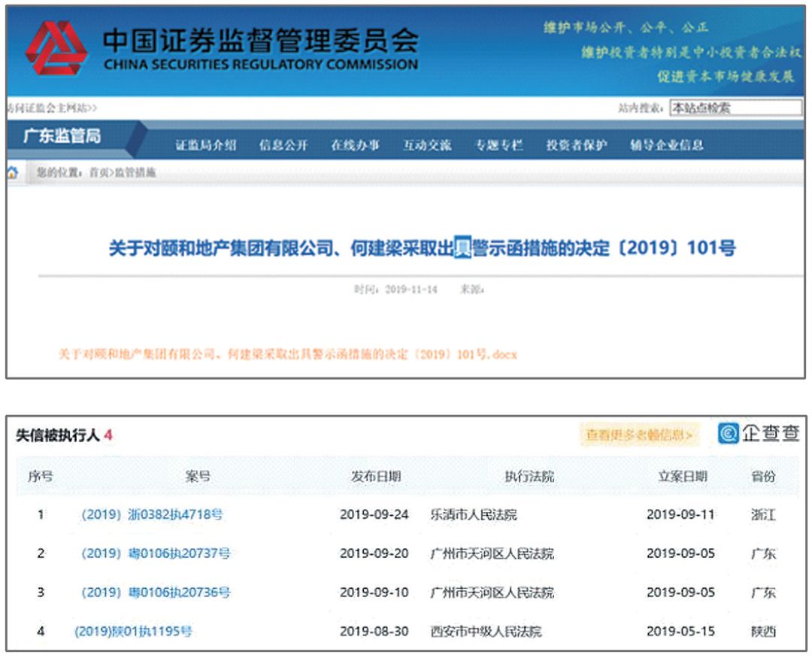Select 投资者保护 in the navigation bar
Screen dimensions: 812x658
(576, 145)
